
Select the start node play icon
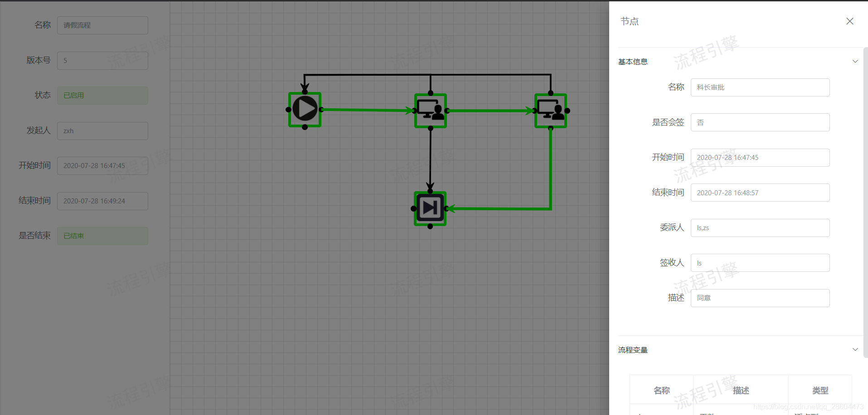[305, 109]
